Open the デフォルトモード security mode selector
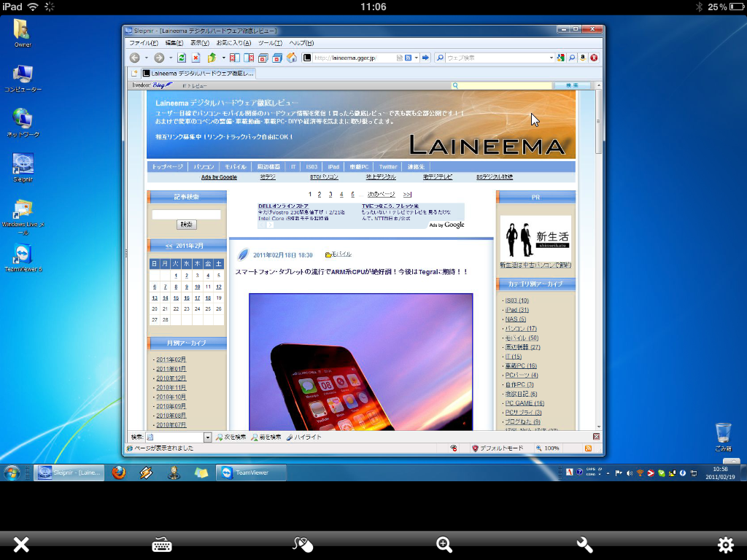 coord(498,448)
